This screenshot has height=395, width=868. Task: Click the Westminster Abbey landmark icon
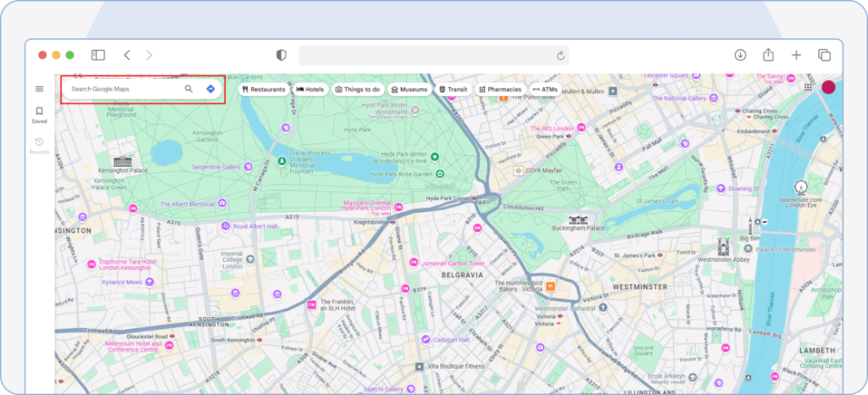(723, 247)
